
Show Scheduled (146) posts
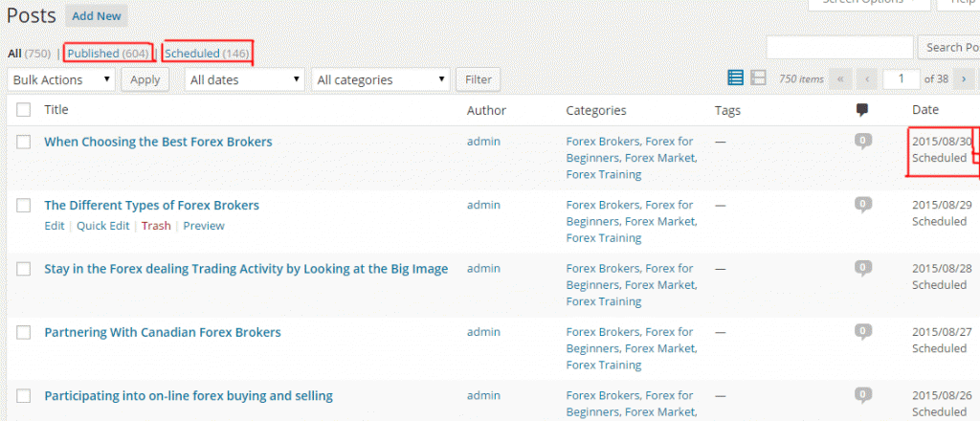pyautogui.click(x=207, y=54)
